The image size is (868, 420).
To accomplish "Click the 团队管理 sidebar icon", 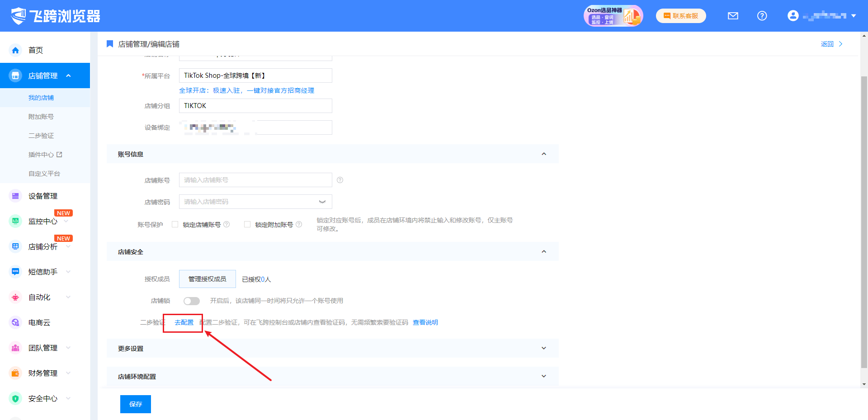I will pyautogui.click(x=15, y=348).
